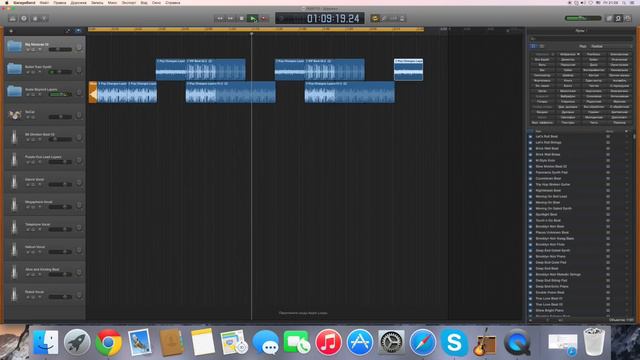Toggle the Metronome button
The height and width of the screenshot is (360, 640).
[402, 18]
